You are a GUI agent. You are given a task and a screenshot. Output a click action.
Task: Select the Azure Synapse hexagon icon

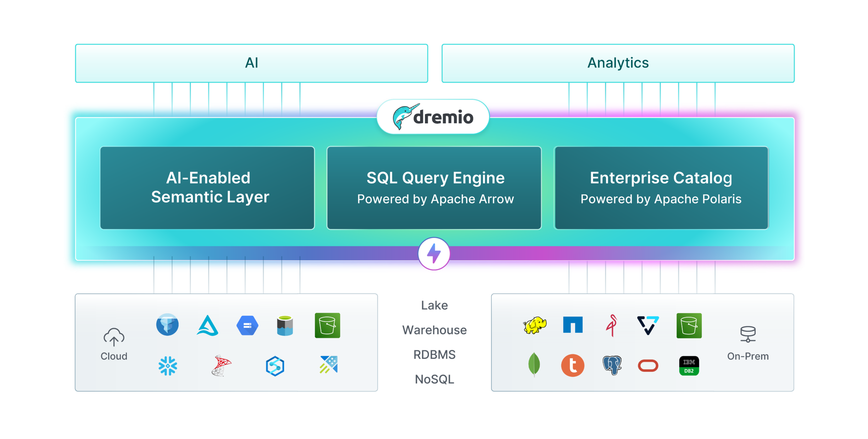[275, 366]
